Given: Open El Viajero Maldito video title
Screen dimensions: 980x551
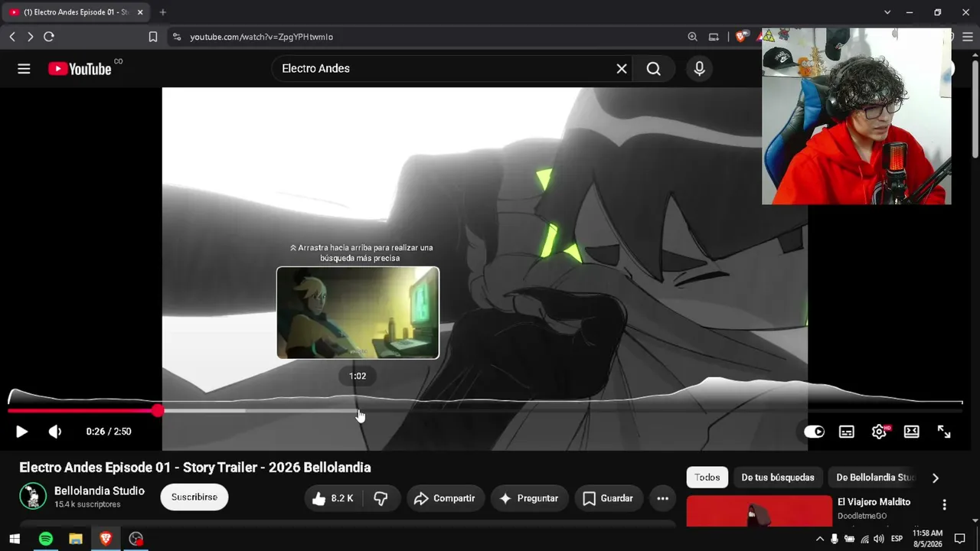Looking at the screenshot, I should tap(874, 502).
